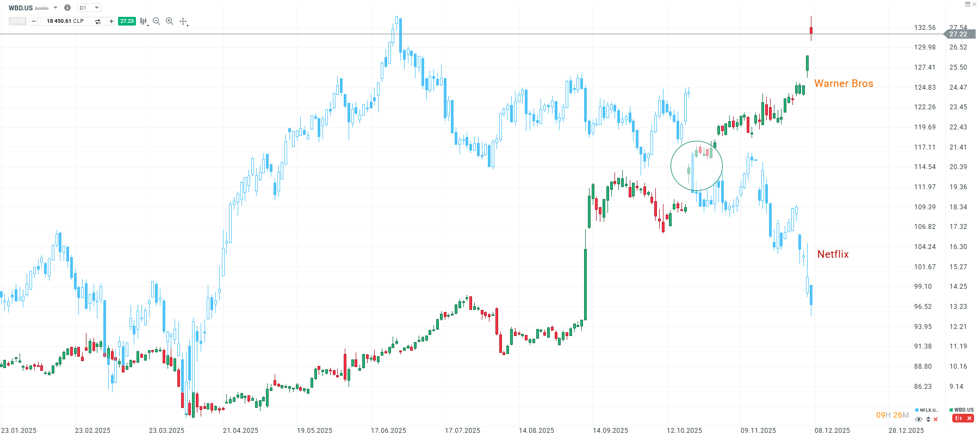Activate the crosshair move tool

point(183,21)
